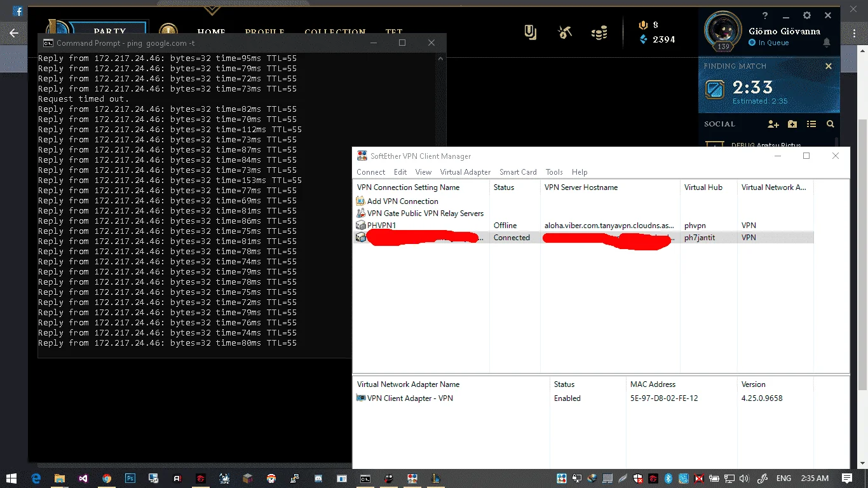Viewport: 868px width, 488px height.
Task: Click the MAC address 5E-97-D8-02-FE-12
Action: pyautogui.click(x=664, y=398)
